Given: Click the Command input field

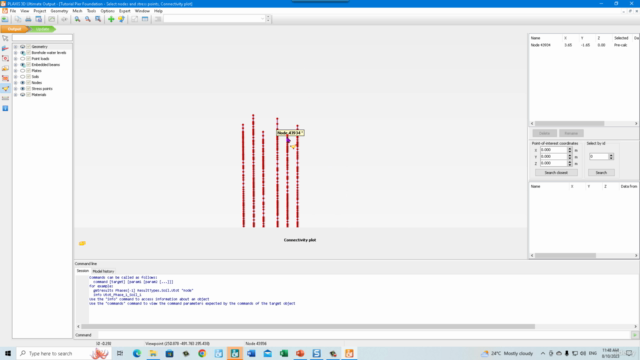Looking at the screenshot, I should click(364, 335).
